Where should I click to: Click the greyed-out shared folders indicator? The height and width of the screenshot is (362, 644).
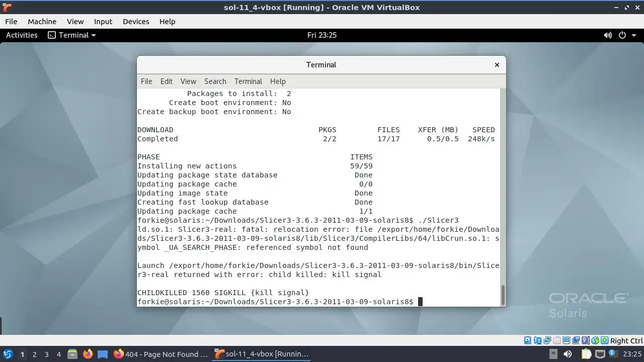click(556, 340)
